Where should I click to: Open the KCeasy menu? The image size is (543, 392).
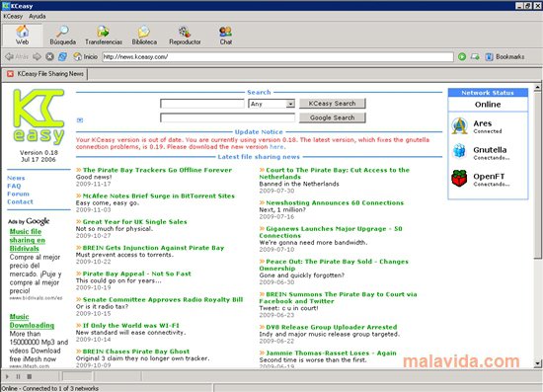(13, 16)
